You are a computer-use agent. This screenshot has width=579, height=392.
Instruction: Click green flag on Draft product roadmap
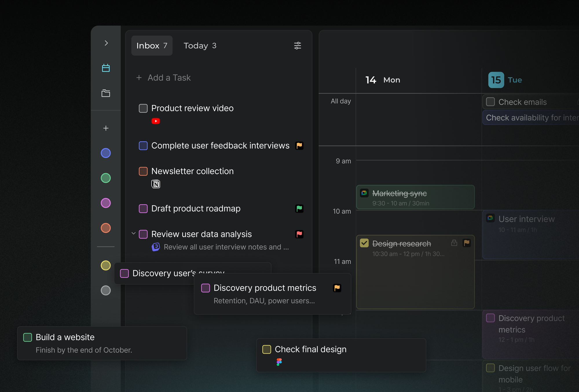[299, 208]
